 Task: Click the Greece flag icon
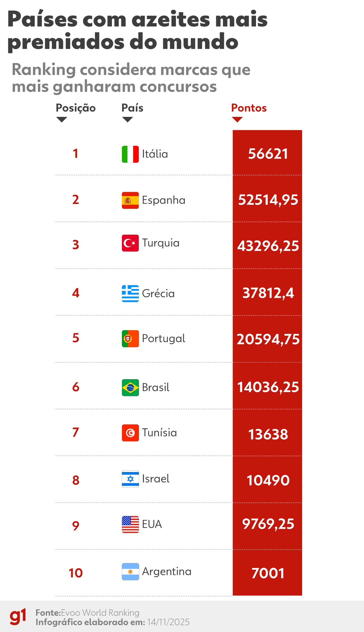[x=130, y=294]
